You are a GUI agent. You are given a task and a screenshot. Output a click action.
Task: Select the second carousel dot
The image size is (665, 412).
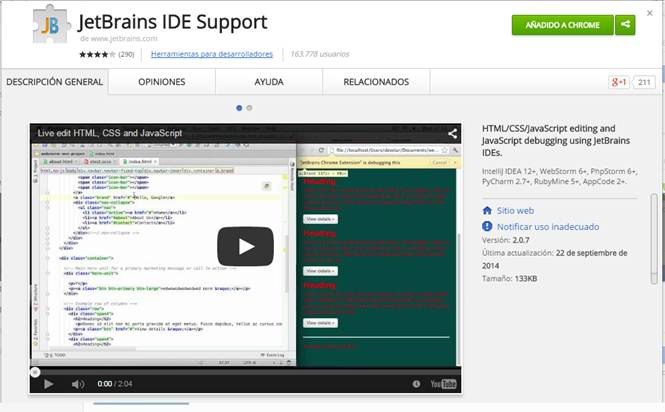pyautogui.click(x=249, y=107)
